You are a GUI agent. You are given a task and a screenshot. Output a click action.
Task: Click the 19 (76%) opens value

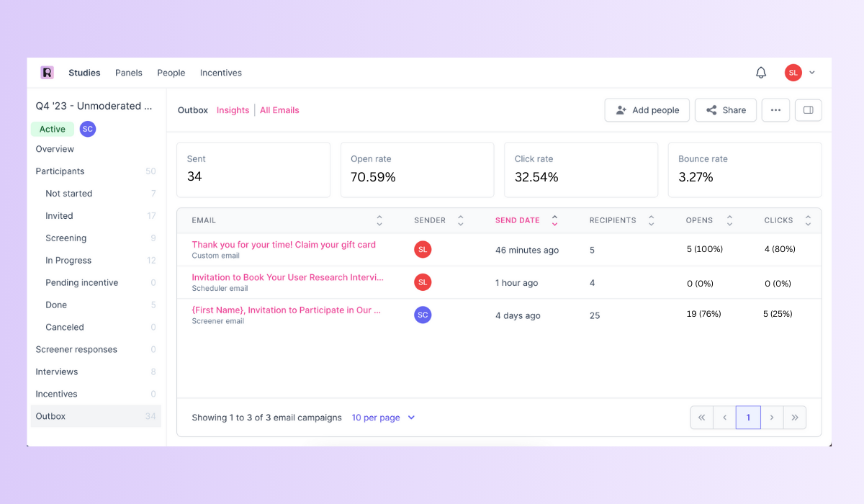coord(704,314)
